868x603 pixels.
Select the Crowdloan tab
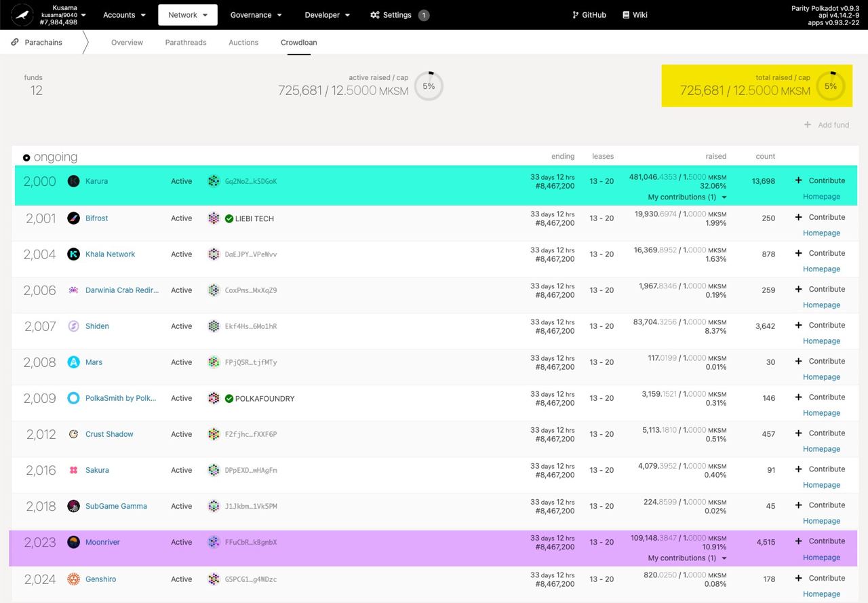coord(299,42)
